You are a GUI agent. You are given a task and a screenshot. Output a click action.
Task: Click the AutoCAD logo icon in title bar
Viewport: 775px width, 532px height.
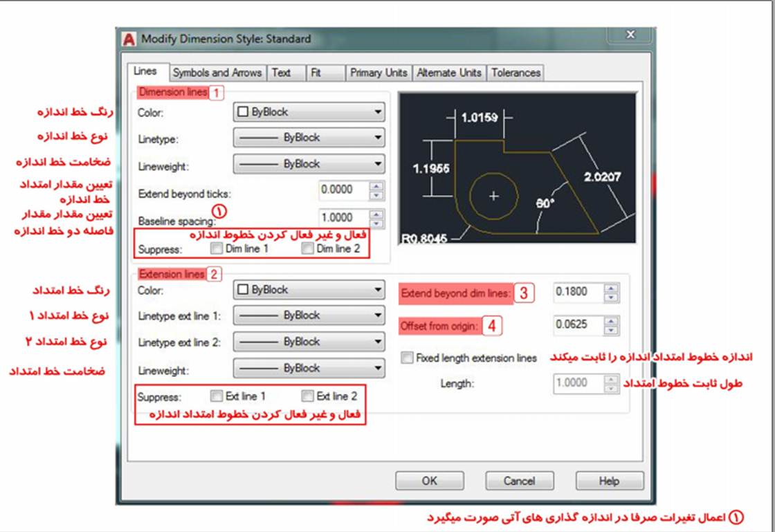(129, 39)
